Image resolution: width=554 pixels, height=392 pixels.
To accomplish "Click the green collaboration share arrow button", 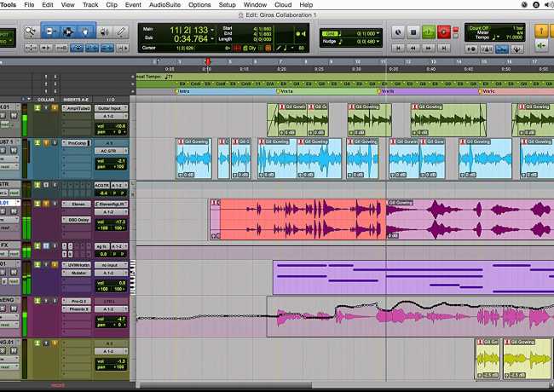I will click(541, 45).
